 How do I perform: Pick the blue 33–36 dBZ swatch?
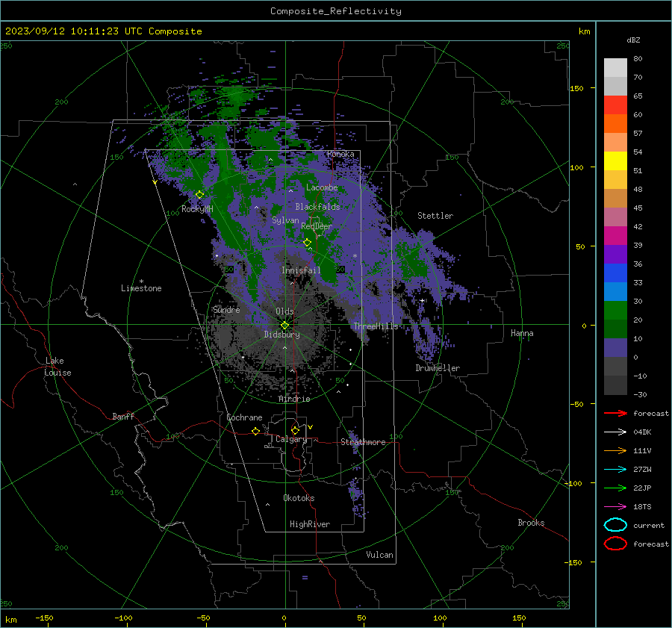[x=615, y=273]
